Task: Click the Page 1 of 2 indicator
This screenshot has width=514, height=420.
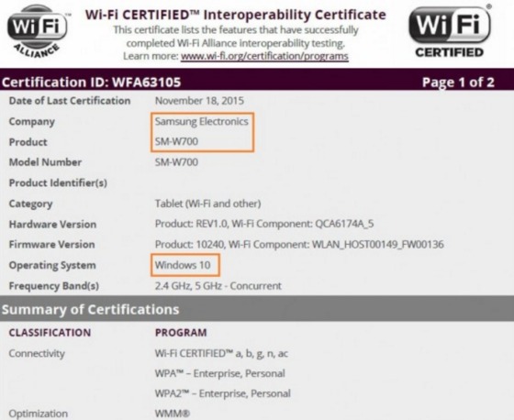Action: click(x=458, y=83)
